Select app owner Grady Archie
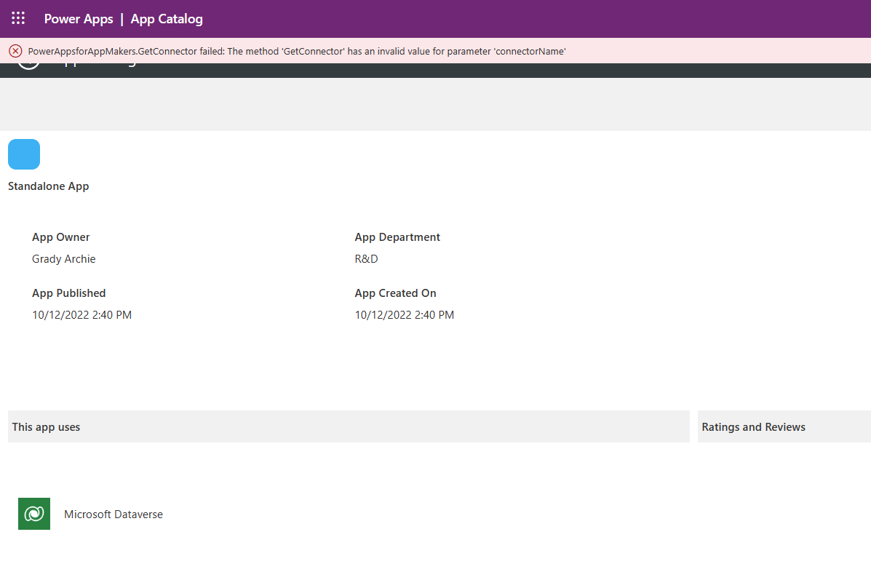Viewport: 871px width, 588px height. [63, 258]
